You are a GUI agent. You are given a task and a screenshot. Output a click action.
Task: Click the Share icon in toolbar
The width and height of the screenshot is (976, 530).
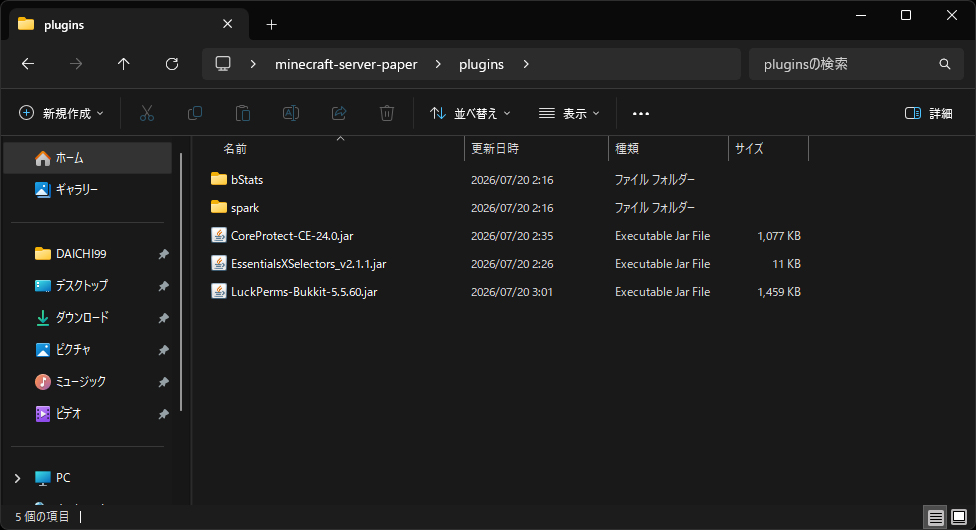point(339,113)
